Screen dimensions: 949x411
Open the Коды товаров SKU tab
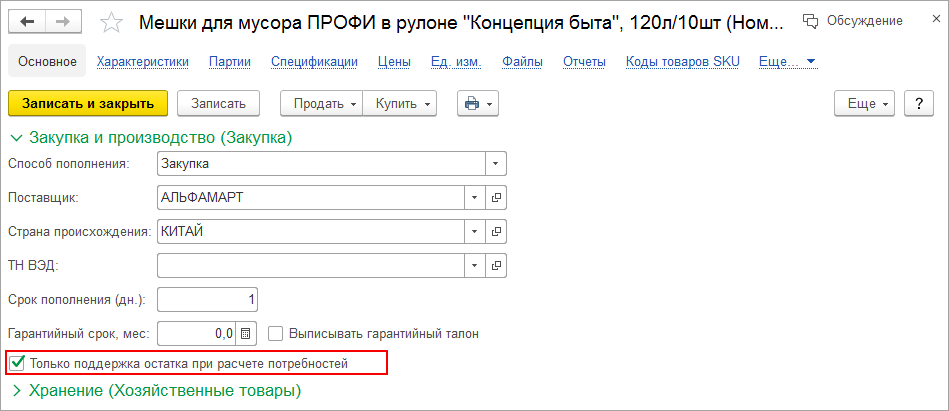(x=683, y=62)
